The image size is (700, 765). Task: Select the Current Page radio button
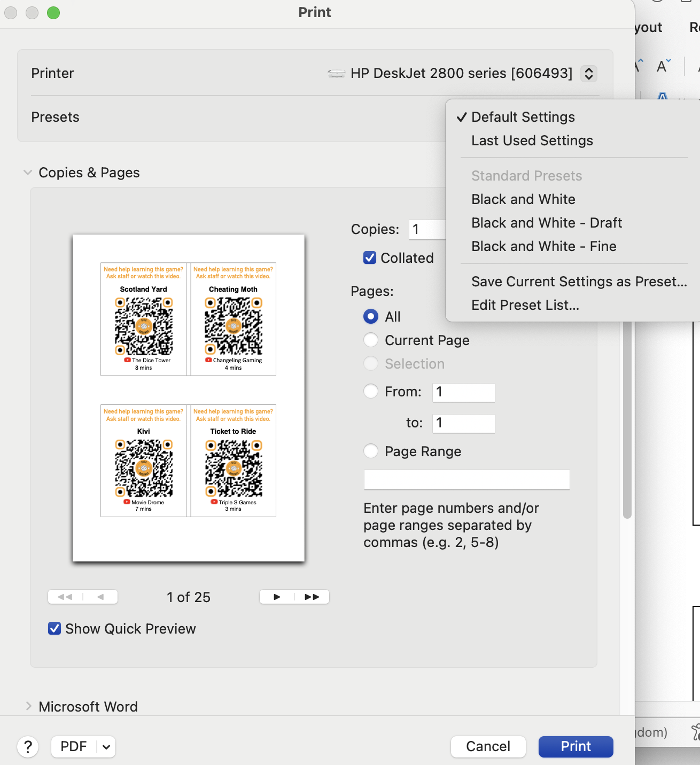point(371,340)
